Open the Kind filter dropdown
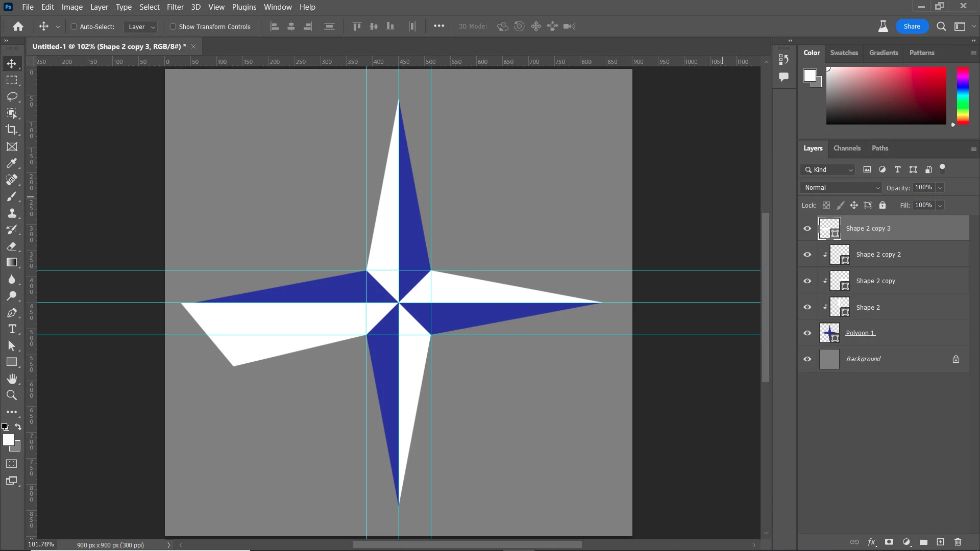This screenshot has height=551, width=980. 828,170
